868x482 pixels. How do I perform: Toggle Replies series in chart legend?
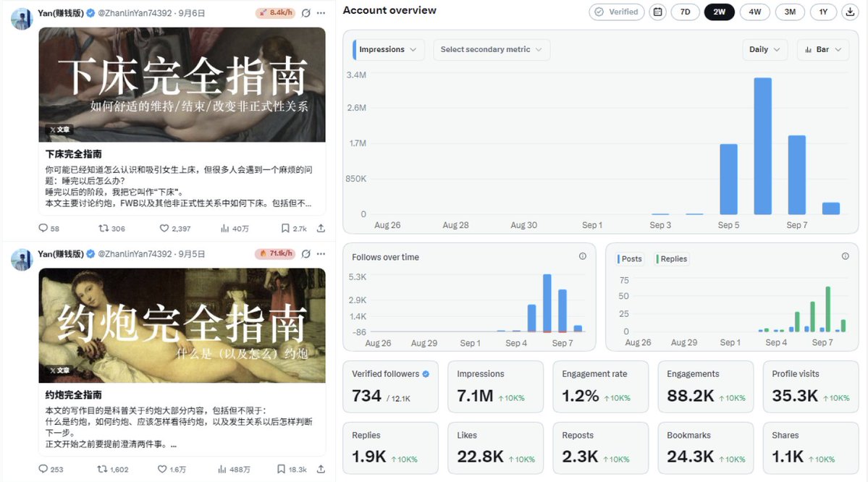pos(672,258)
